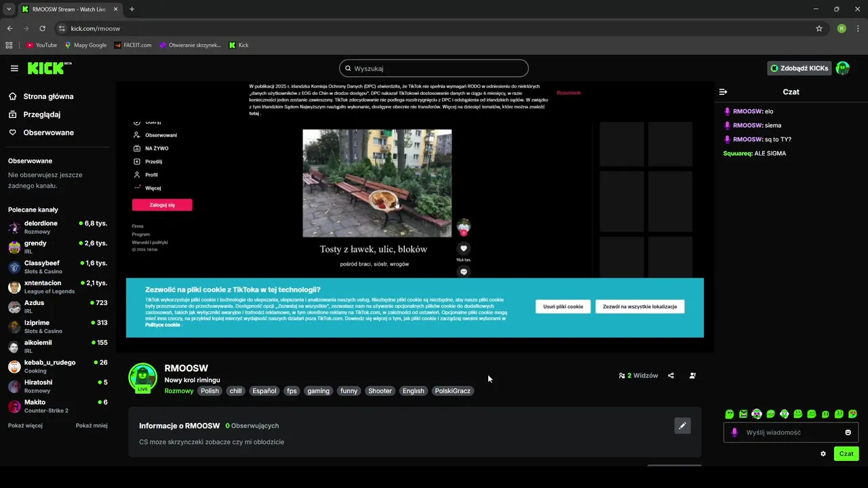868x488 pixels.
Task: Focus the Wyślij wiadomość chat input
Action: click(791, 432)
